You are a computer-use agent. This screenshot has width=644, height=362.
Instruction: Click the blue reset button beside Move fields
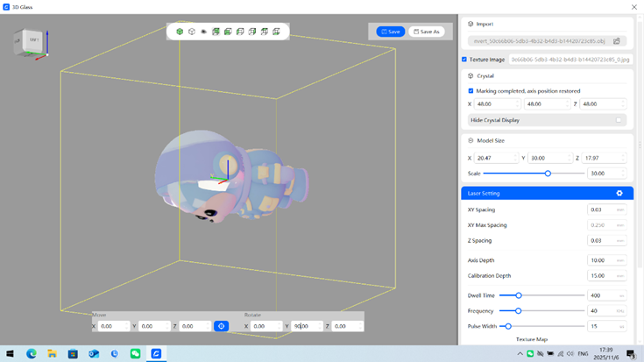click(221, 326)
